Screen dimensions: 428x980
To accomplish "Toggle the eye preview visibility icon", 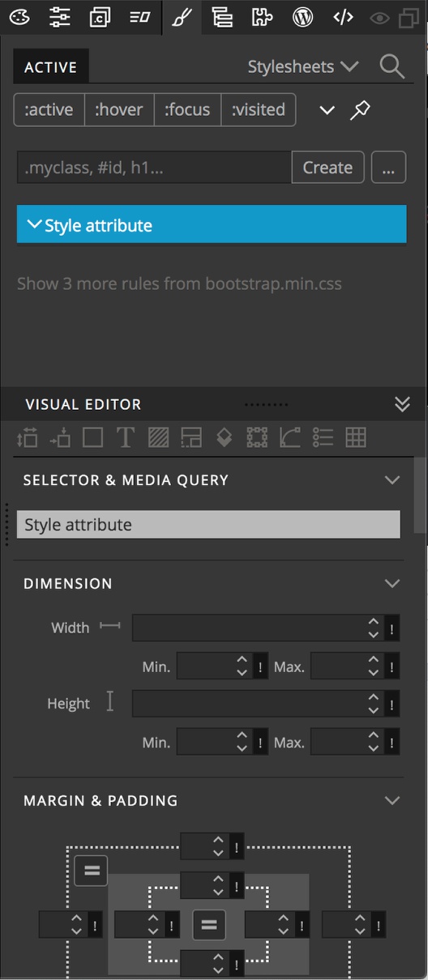I will (379, 17).
